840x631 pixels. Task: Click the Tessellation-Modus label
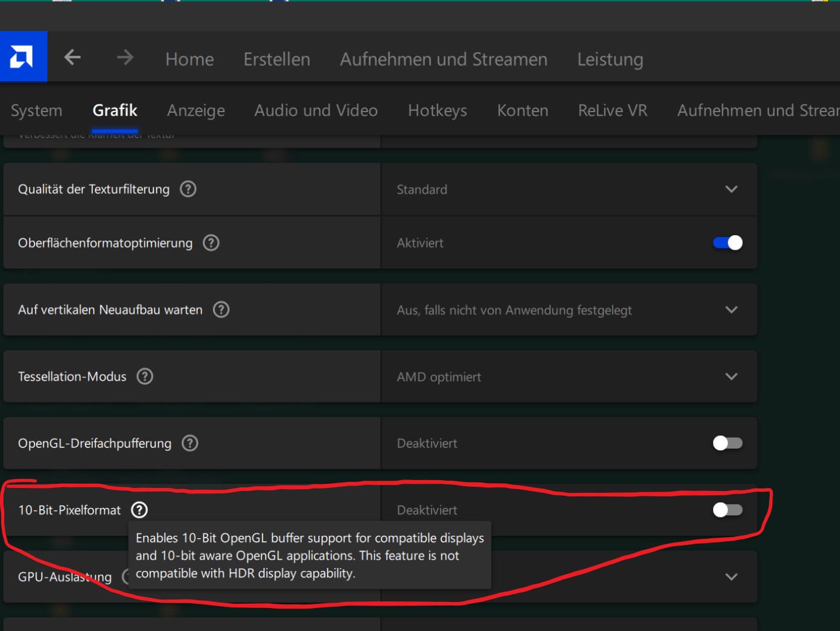coord(72,376)
